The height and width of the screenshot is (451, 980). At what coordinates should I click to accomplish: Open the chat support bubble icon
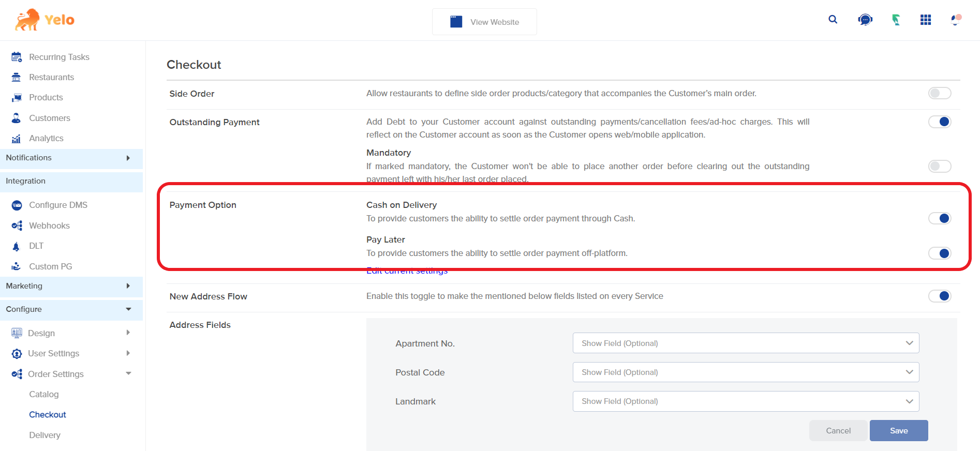tap(865, 20)
